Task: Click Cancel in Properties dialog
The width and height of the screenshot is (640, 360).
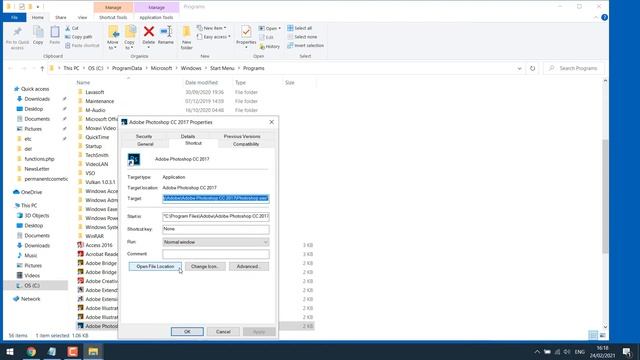Action: click(x=223, y=332)
